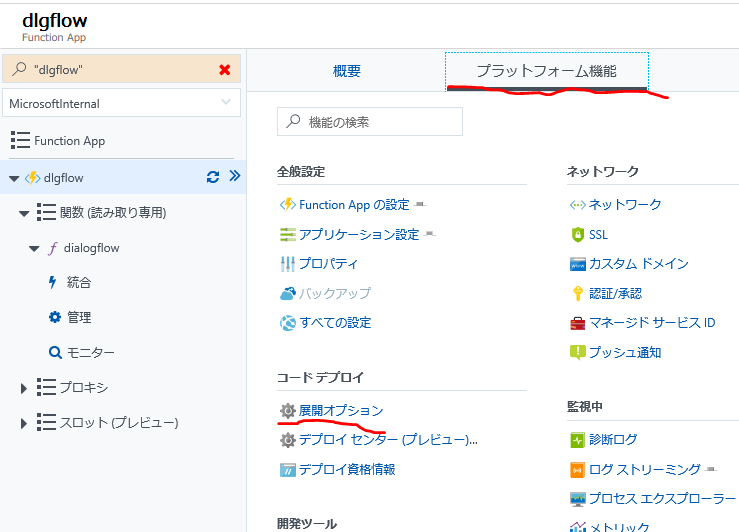739x532 pixels.
Task: Click the 管理 gear icon
Action: click(x=55, y=317)
